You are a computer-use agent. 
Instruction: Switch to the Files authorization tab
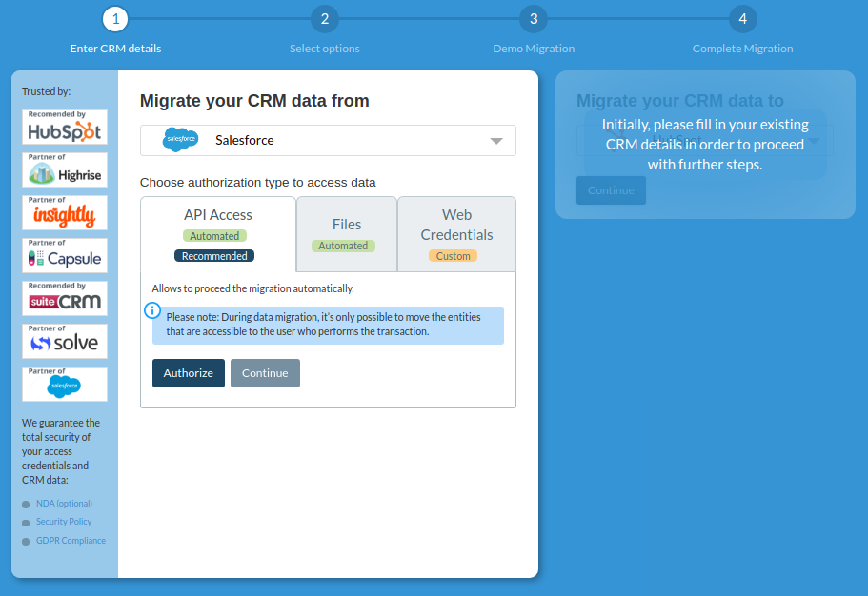pyautogui.click(x=347, y=234)
